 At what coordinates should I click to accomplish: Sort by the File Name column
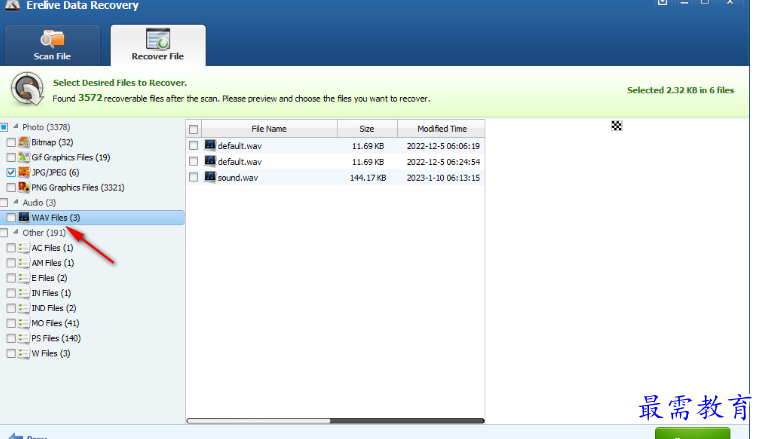click(x=269, y=129)
